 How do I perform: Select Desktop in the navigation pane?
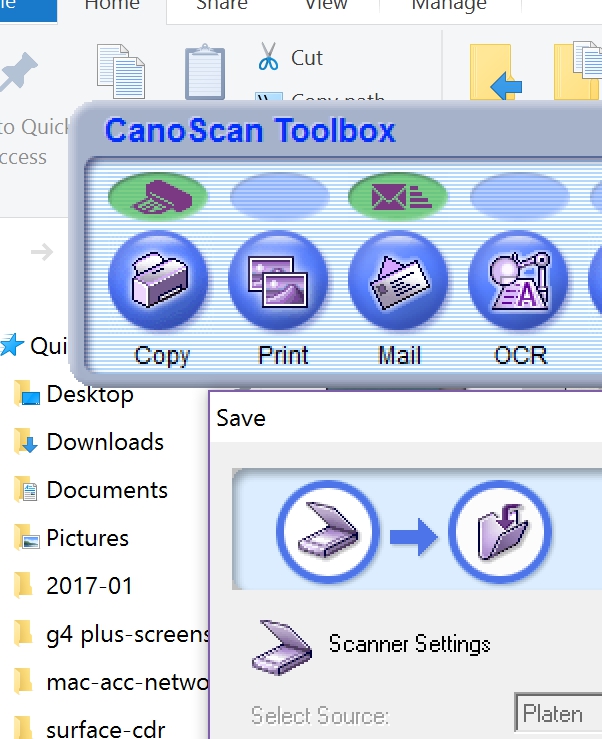75,394
